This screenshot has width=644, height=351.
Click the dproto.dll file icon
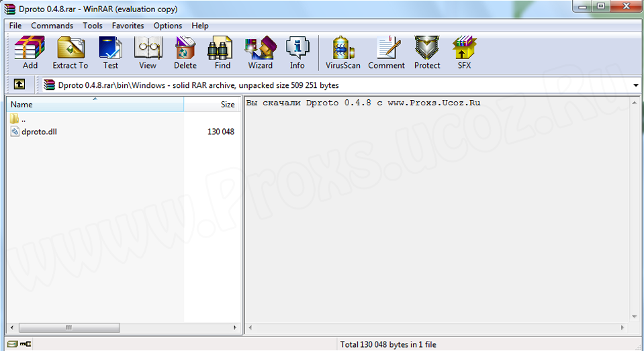(15, 132)
